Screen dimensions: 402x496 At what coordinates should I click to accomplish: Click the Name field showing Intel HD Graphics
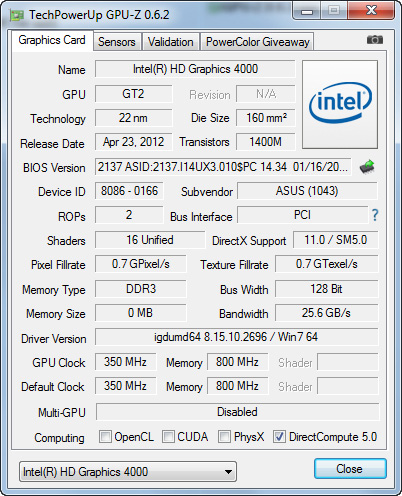pyautogui.click(x=195, y=69)
